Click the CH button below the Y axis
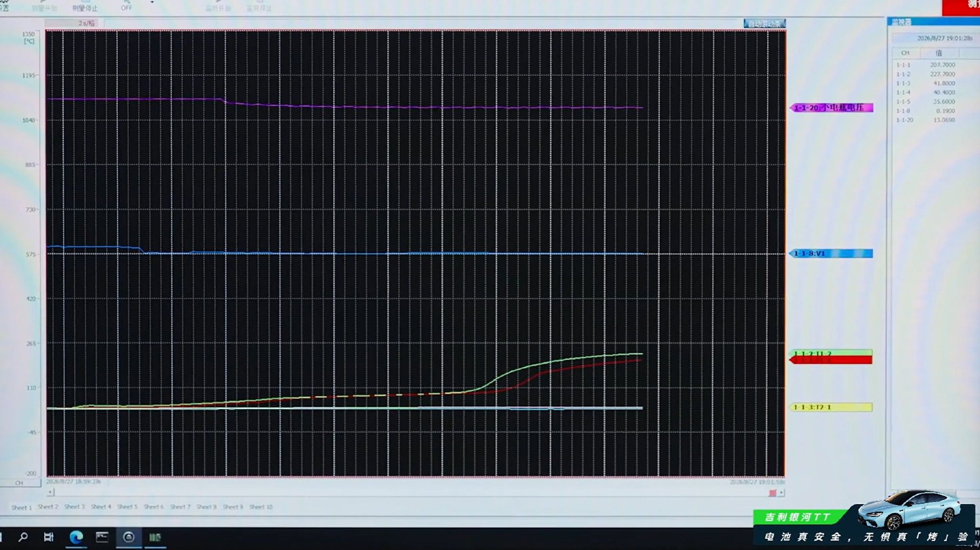This screenshot has height=550, width=980. [20, 483]
